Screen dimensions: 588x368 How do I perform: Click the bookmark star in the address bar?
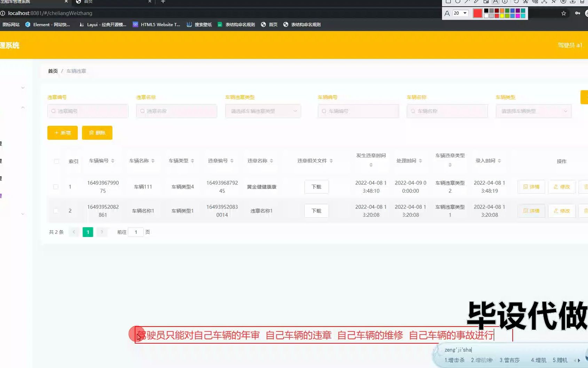(x=563, y=13)
